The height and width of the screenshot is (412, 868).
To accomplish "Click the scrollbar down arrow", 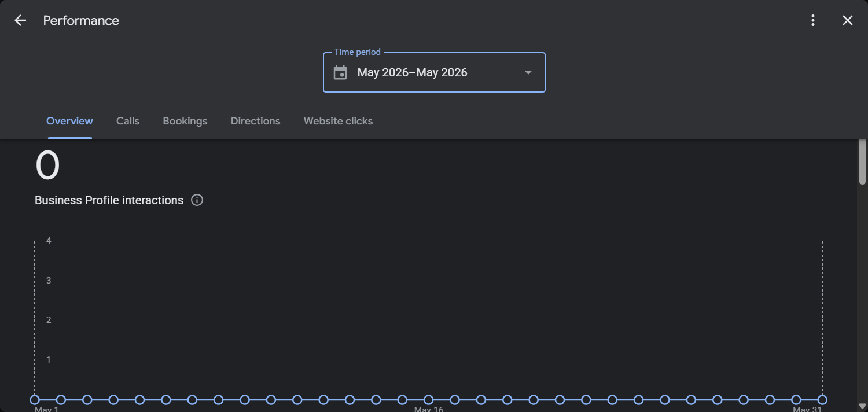I will pos(862,406).
